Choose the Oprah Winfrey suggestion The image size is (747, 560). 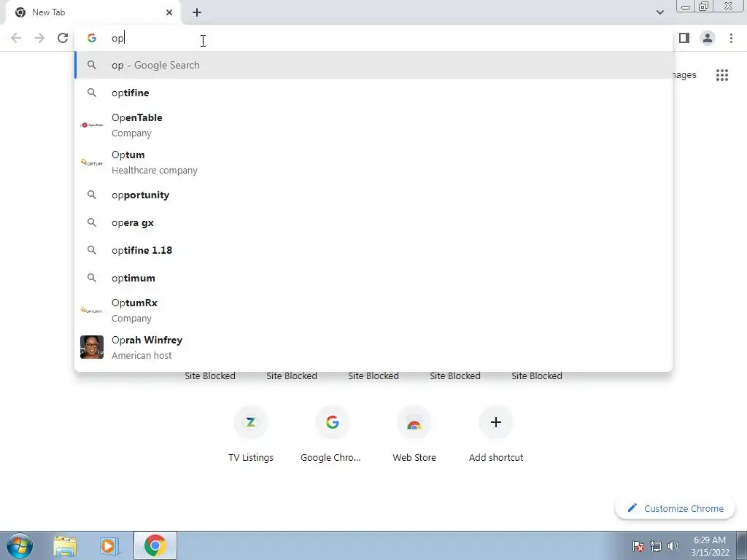(373, 348)
